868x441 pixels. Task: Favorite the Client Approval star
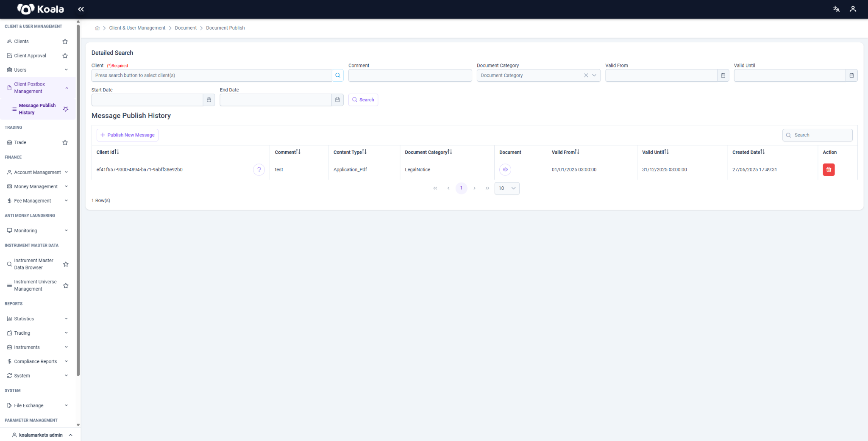coord(65,55)
